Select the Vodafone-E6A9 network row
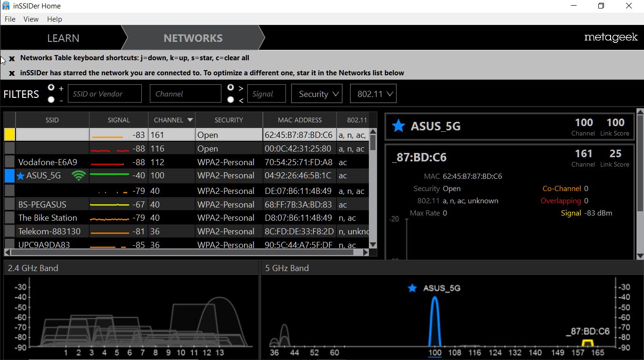This screenshot has height=360, width=644. coord(187,162)
